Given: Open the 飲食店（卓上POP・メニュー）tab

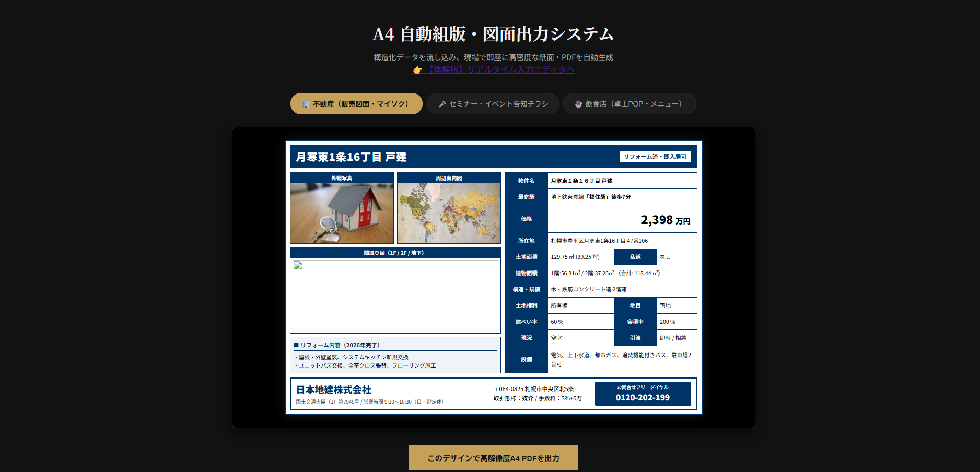Looking at the screenshot, I should tap(629, 104).
